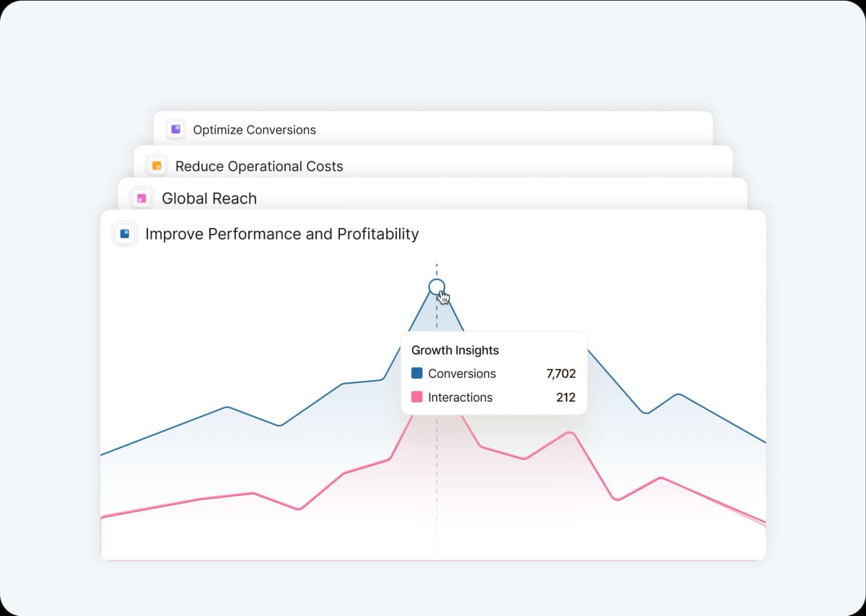Click the pink Global Reach icon
Viewport: 866px width, 616px height.
click(141, 198)
